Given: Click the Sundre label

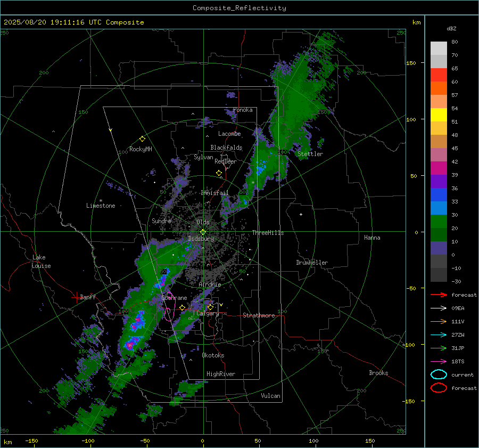Looking at the screenshot, I should (x=161, y=221).
